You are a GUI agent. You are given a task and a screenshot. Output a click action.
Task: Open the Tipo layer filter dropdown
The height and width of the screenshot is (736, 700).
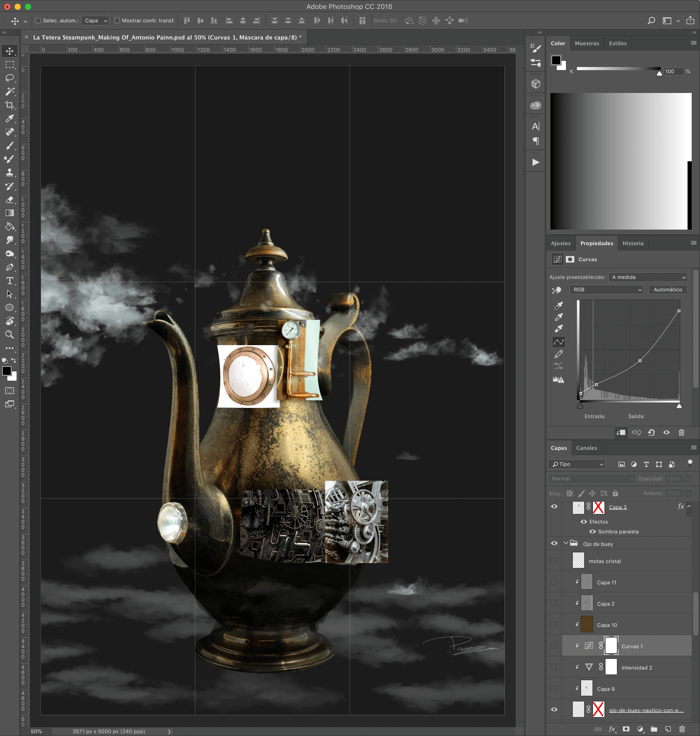click(x=576, y=464)
